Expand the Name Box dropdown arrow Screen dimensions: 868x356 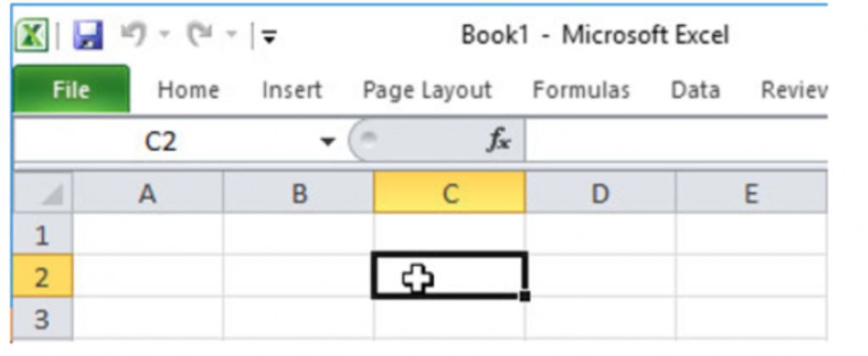point(327,142)
